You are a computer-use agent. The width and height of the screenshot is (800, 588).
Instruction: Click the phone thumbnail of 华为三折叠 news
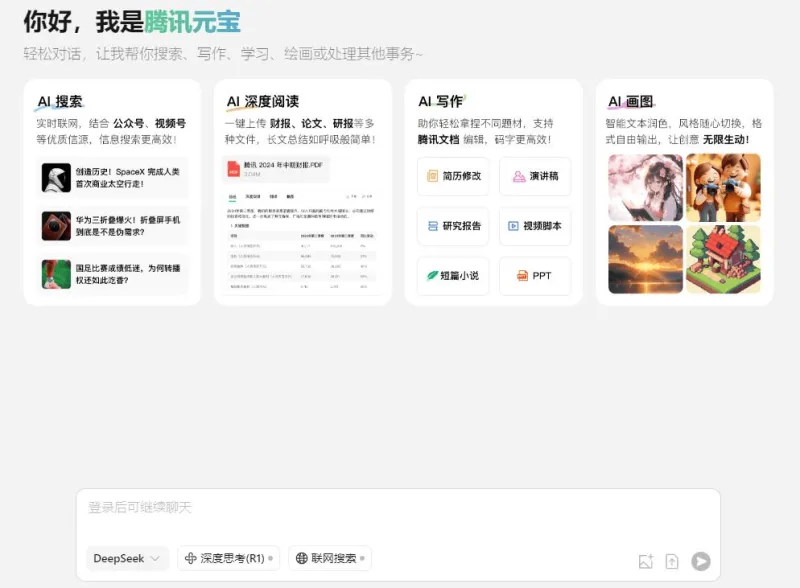pos(56,226)
